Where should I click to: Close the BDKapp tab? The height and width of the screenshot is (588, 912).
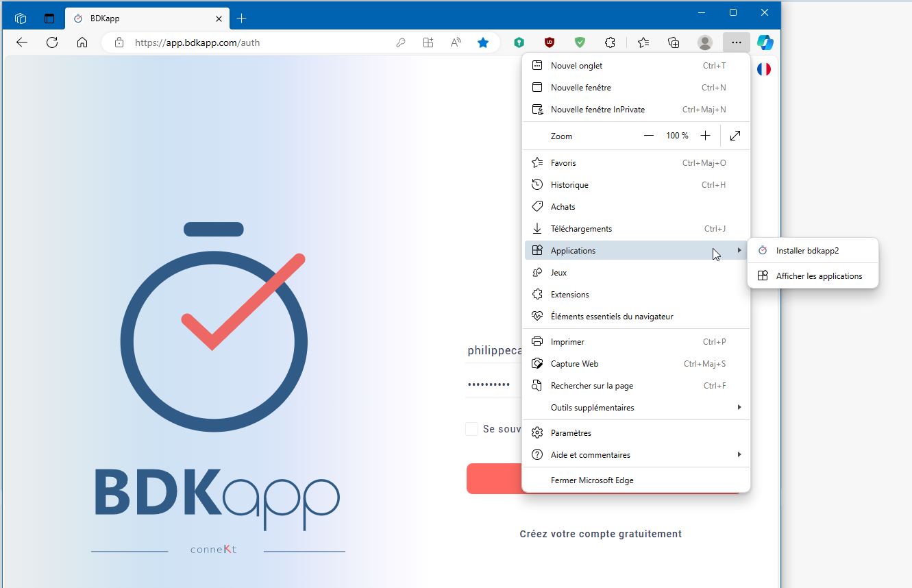pos(219,19)
